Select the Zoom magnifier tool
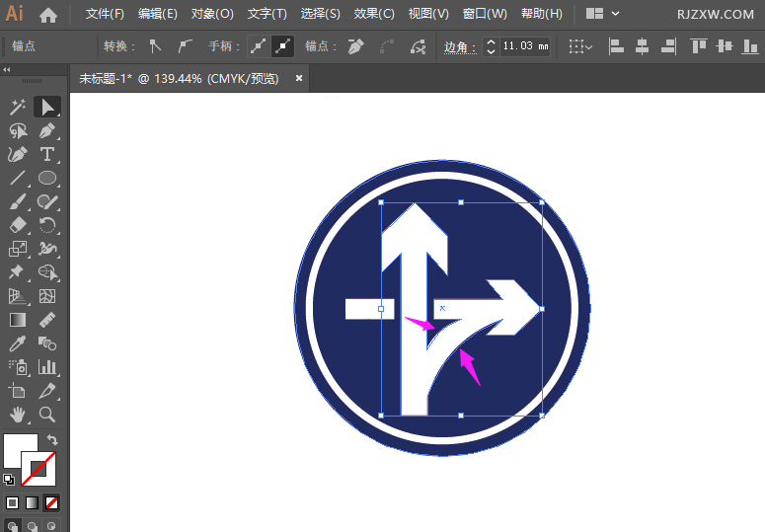 coord(46,415)
